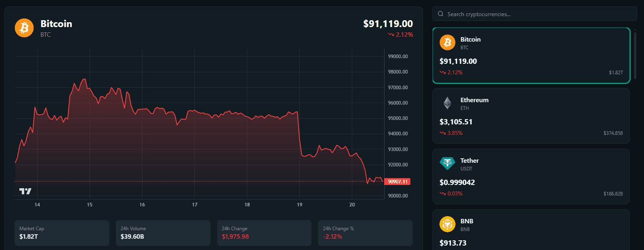
Task: Click the red 90907.11 price label
Action: click(x=397, y=182)
